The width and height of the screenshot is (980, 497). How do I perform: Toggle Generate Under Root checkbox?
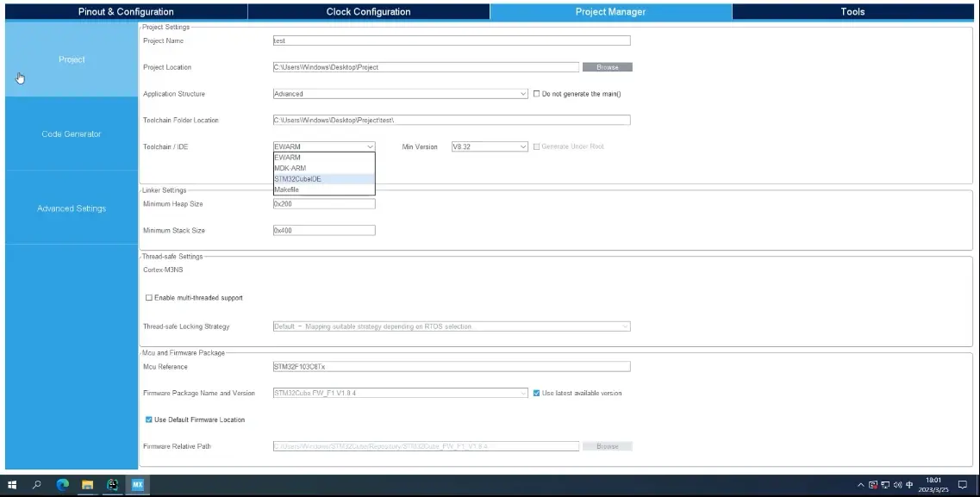(x=536, y=146)
